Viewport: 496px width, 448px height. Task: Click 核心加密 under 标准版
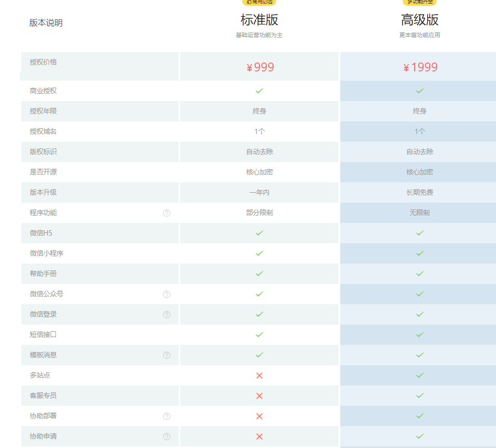[x=259, y=172]
